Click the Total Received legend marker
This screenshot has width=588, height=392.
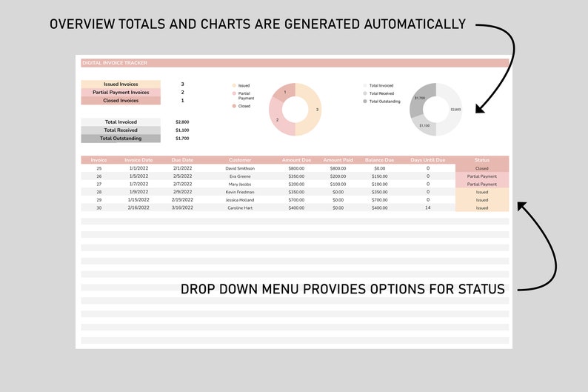(x=365, y=93)
